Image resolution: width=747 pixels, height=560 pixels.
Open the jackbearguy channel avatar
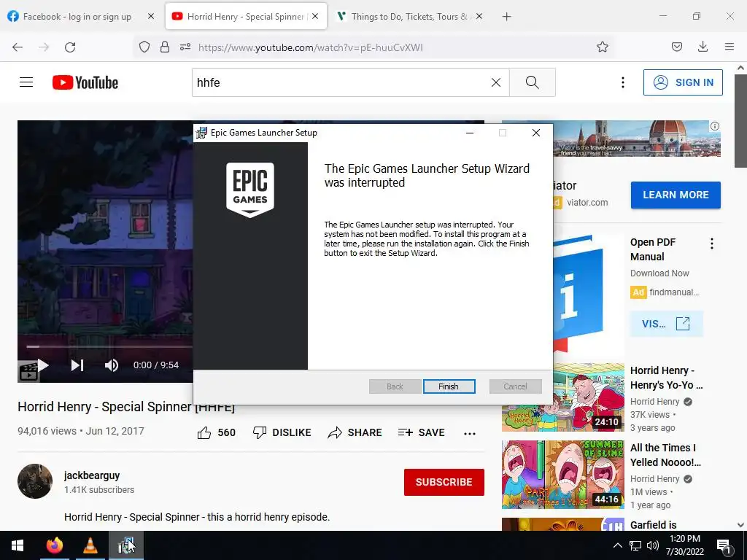point(35,481)
